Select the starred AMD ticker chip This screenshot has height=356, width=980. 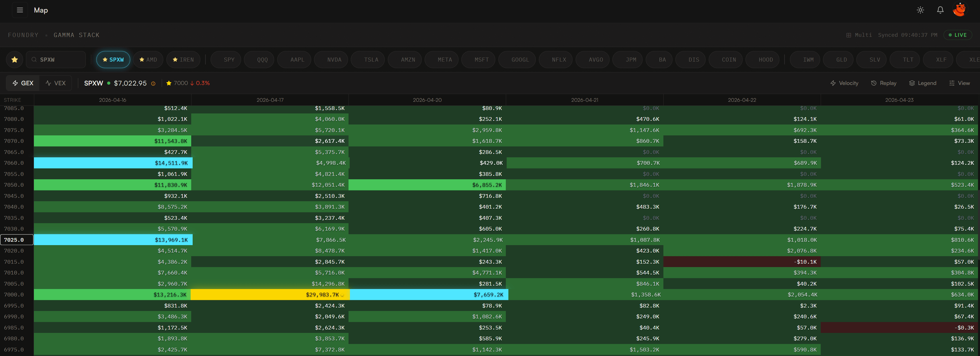pyautogui.click(x=148, y=60)
